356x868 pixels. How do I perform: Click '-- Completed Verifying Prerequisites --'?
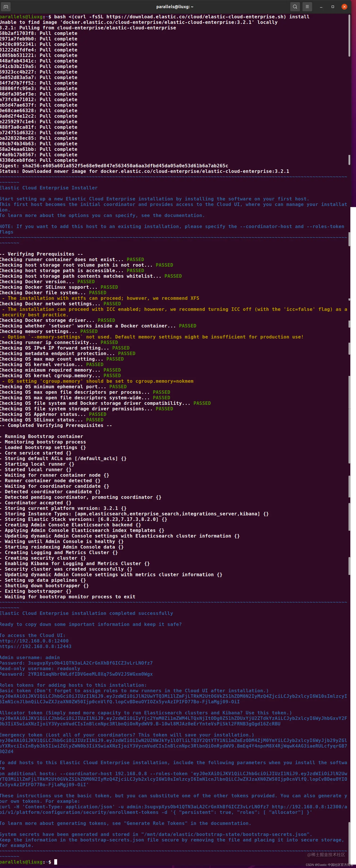point(56,425)
